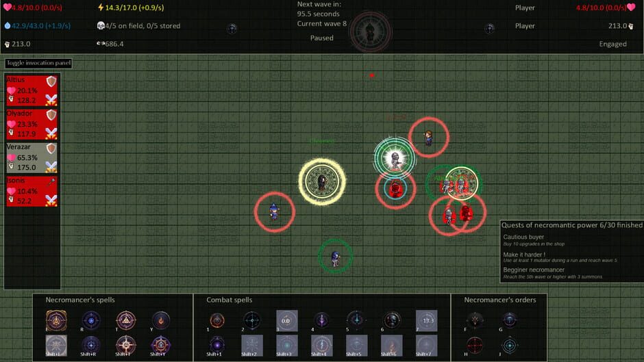Toggle crossed swords attack icon on Verazar
The width and height of the screenshot is (644, 362).
point(51,166)
